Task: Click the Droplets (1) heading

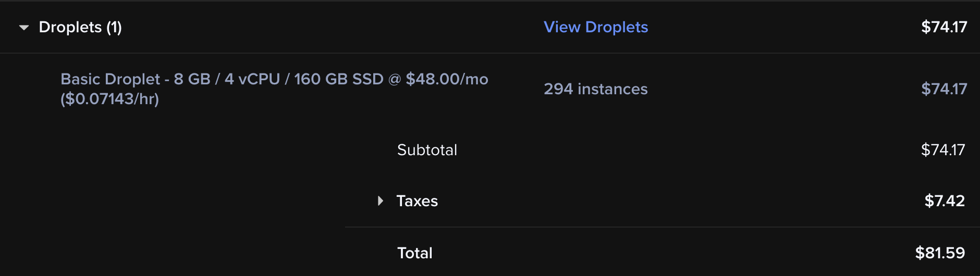Action: pos(80,27)
